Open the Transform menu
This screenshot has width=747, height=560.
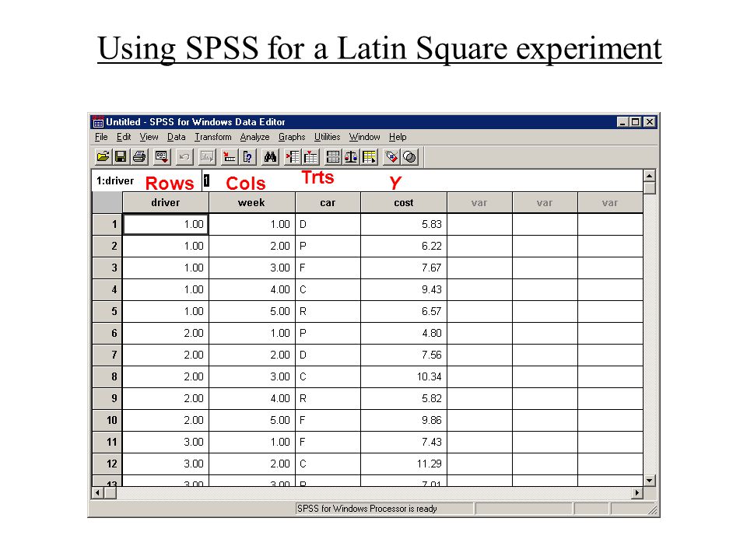tap(213, 137)
